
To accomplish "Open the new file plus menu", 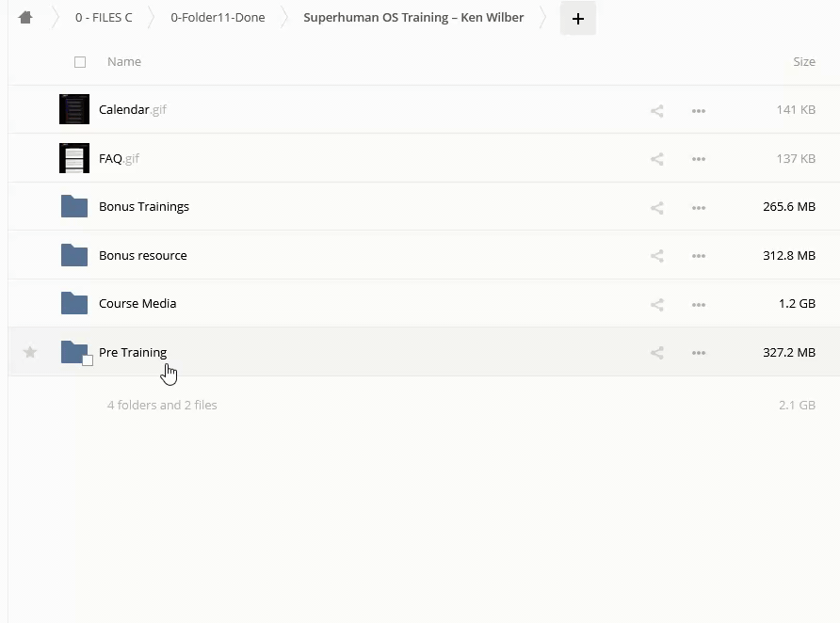I will click(x=577, y=19).
